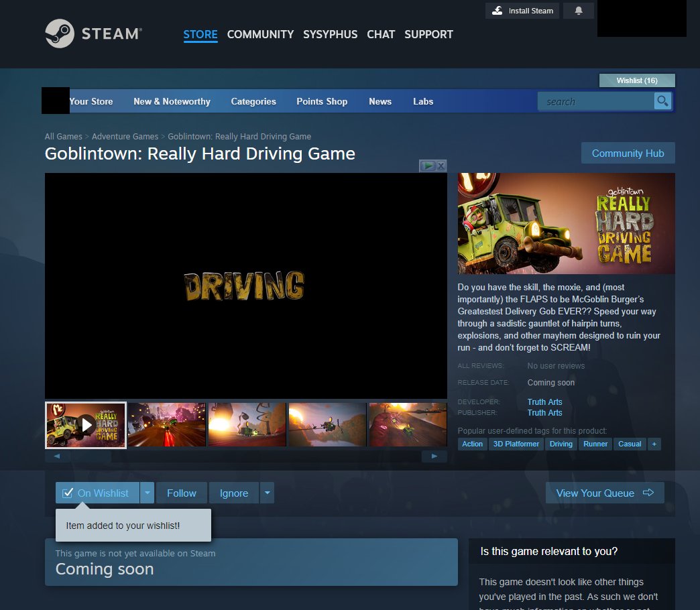Select the Runner tag
The width and height of the screenshot is (700, 610).
[x=595, y=444]
